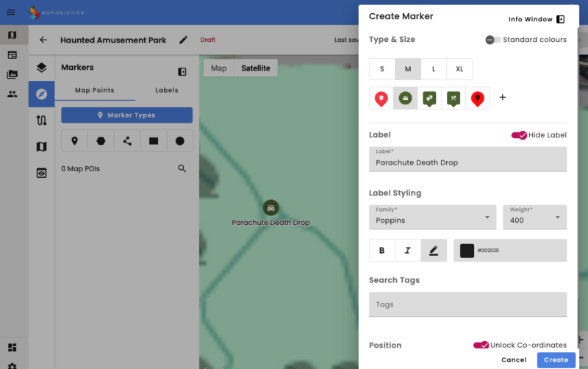Click the italic text style icon

pos(407,251)
